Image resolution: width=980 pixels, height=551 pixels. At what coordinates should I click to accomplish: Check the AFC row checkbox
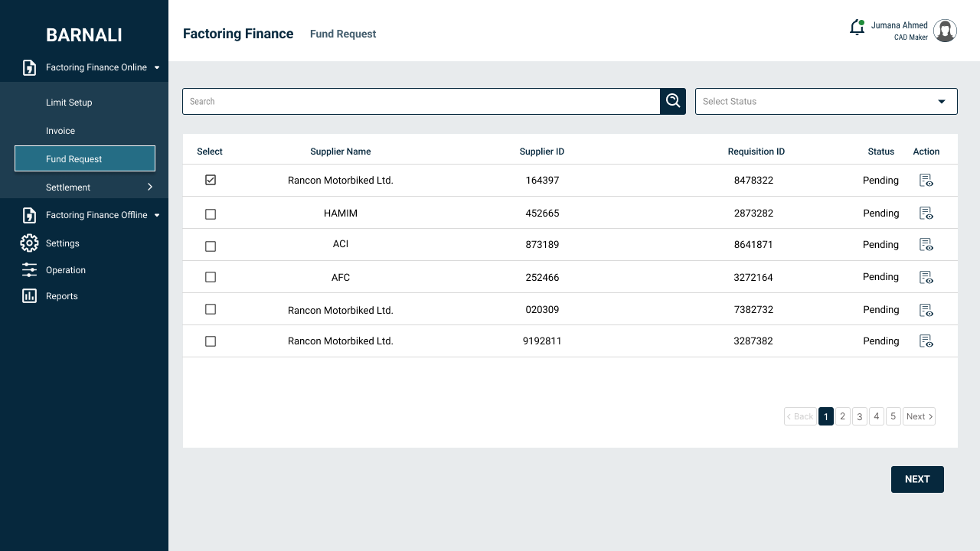[211, 277]
